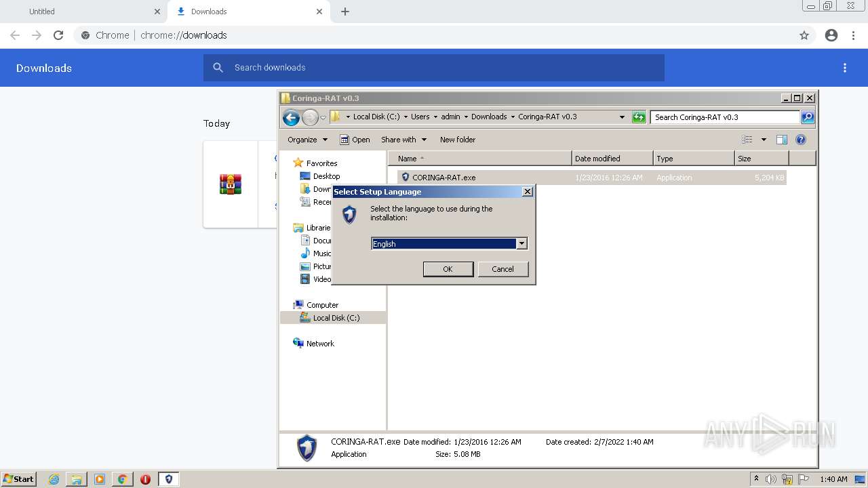Click admin in address breadcrumb

click(450, 117)
